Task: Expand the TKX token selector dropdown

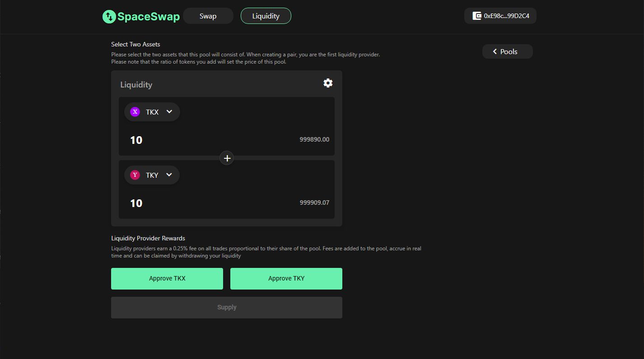Action: tap(152, 112)
